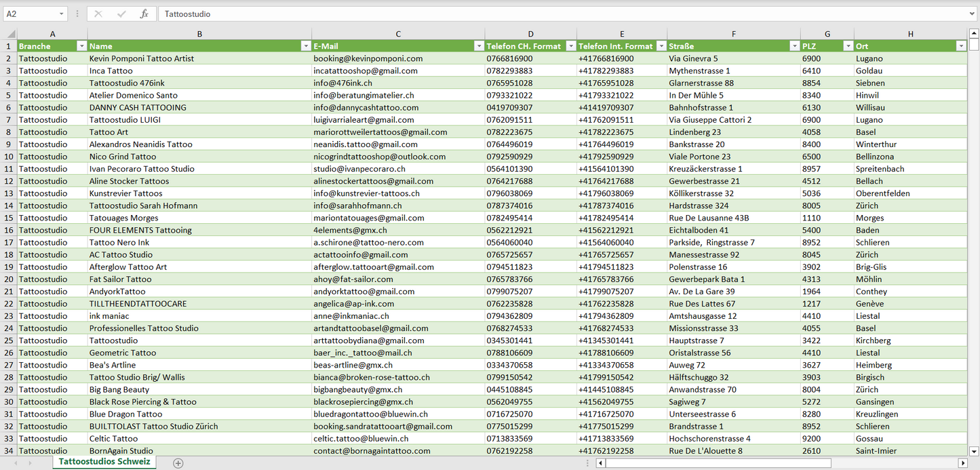Click the Enter checkmark icon in formula bar
Image resolution: width=980 pixels, height=470 pixels.
tap(121, 14)
